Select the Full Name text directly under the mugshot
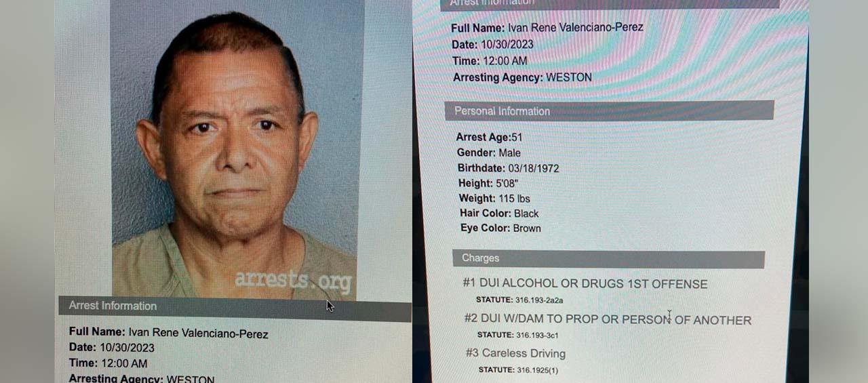The width and height of the screenshot is (868, 383). pyautogui.click(x=168, y=333)
